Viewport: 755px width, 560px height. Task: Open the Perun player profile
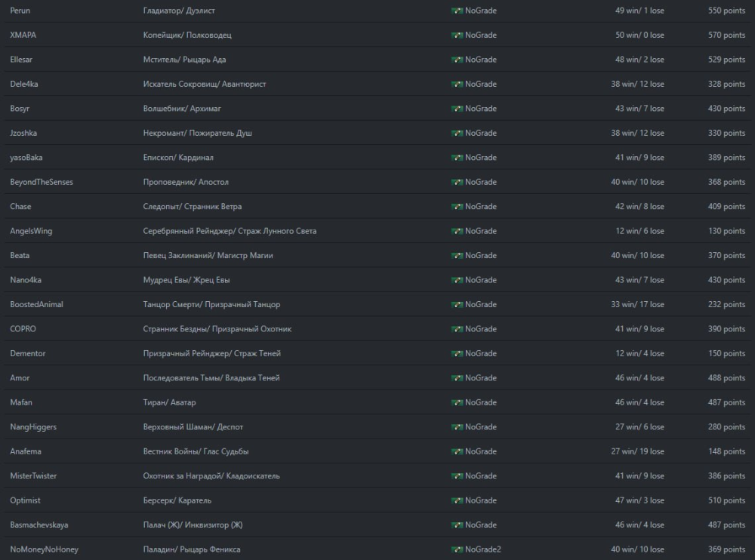click(x=20, y=11)
